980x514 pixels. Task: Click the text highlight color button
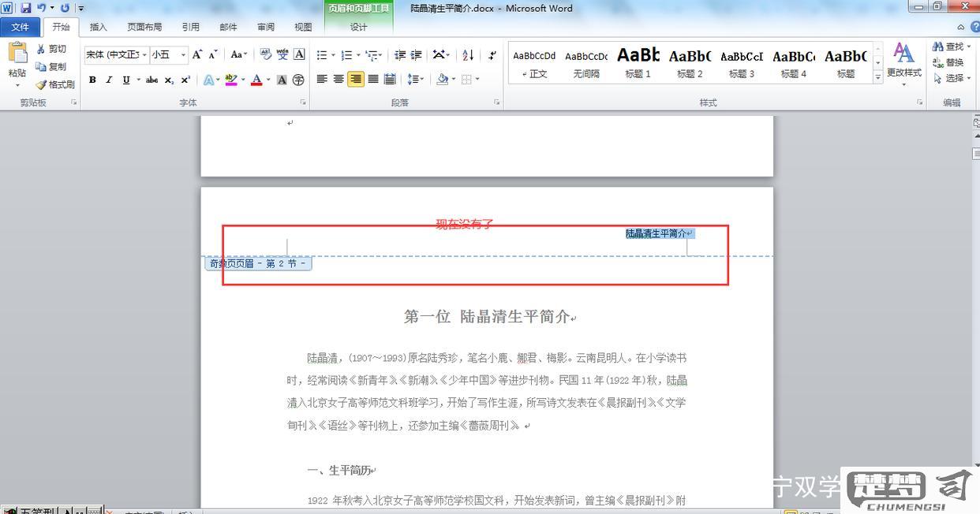coord(230,80)
